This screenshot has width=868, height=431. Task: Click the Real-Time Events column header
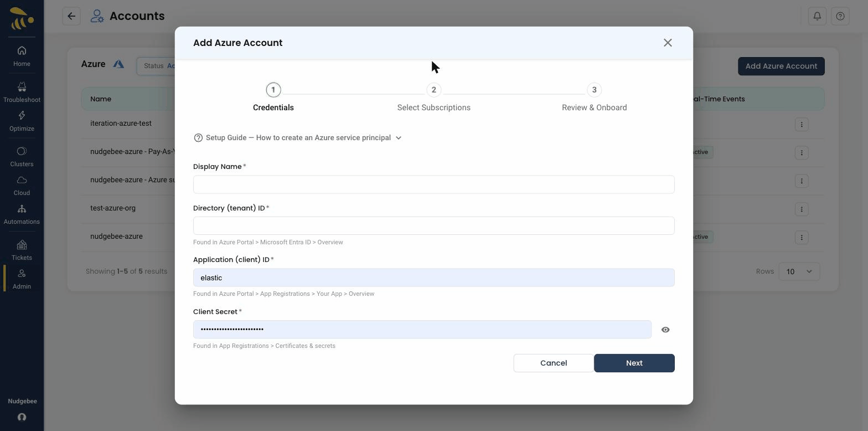click(x=719, y=99)
